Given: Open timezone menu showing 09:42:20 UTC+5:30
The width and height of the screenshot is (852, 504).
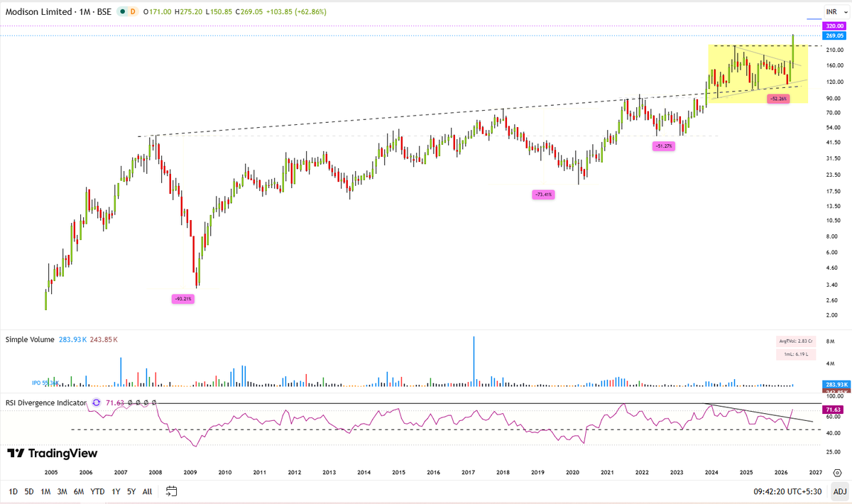Looking at the screenshot, I should (789, 491).
